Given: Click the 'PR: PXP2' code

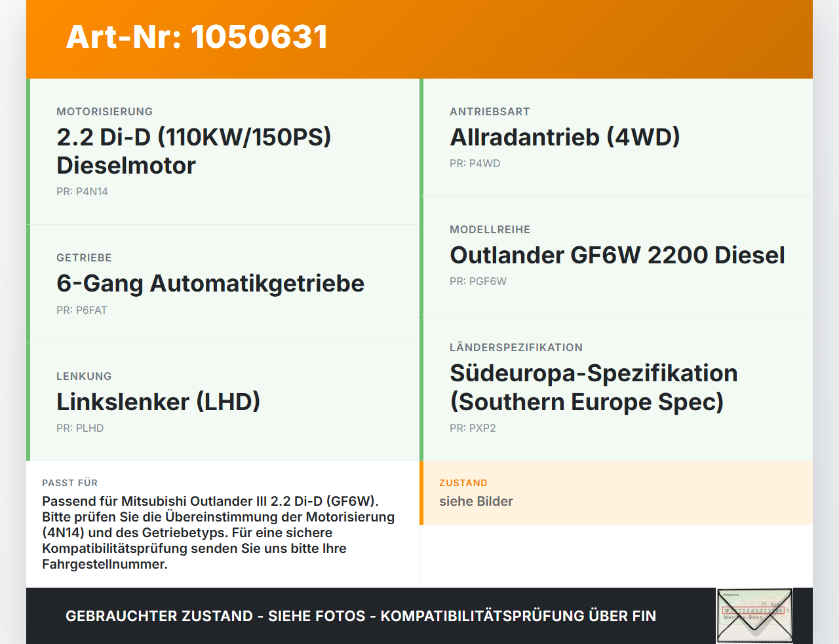Looking at the screenshot, I should point(473,428).
